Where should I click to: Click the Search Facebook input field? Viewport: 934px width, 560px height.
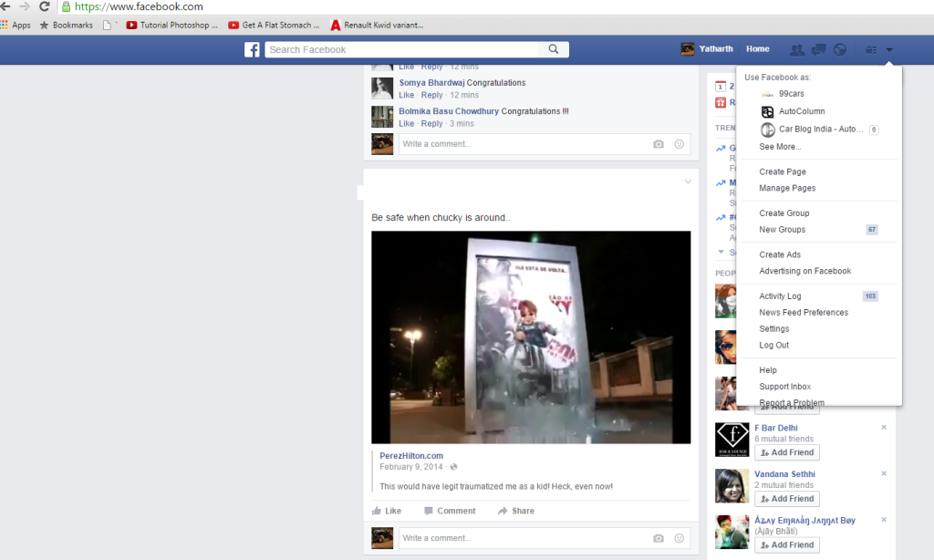coord(401,49)
